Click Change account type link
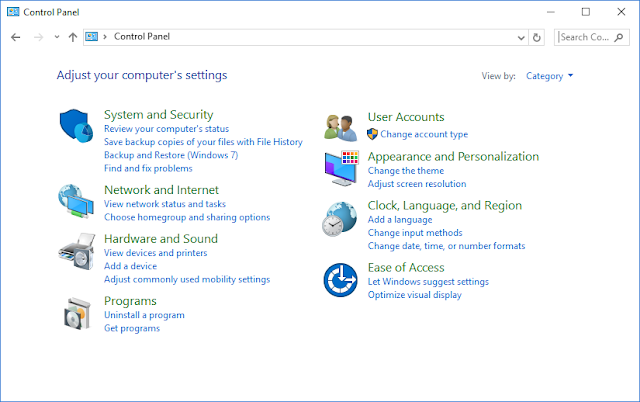This screenshot has height=402, width=640. [x=424, y=134]
